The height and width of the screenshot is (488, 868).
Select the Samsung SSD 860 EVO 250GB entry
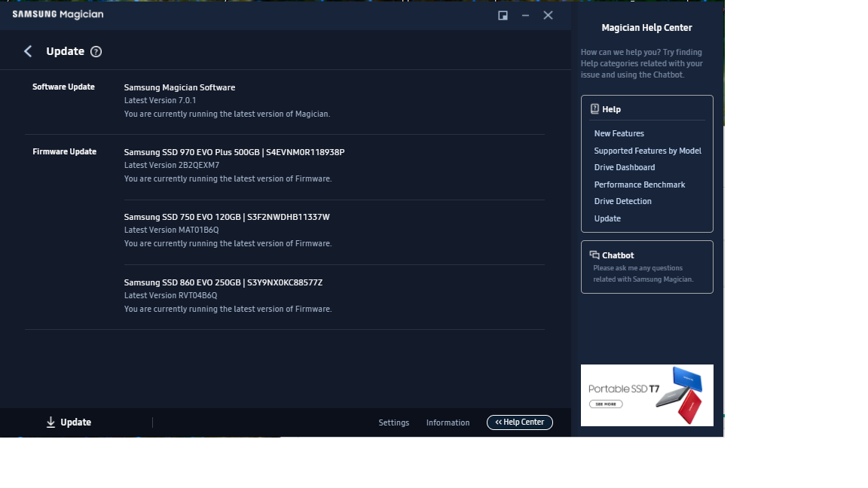pos(223,282)
